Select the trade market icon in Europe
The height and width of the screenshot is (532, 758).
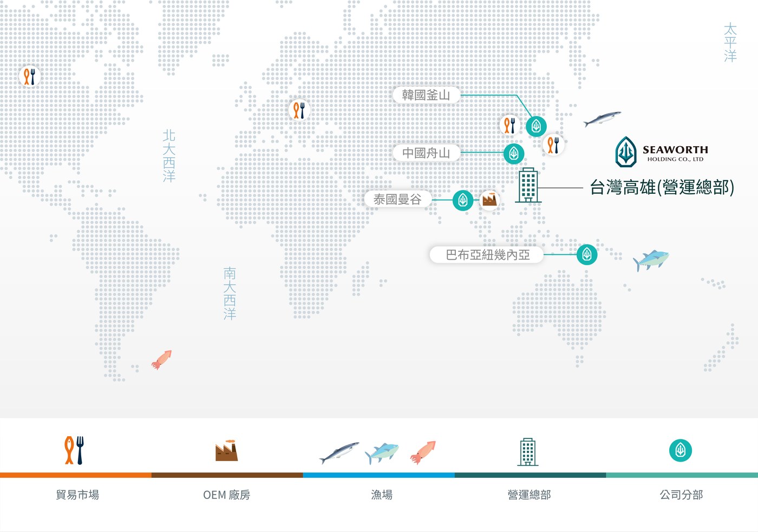pyautogui.click(x=299, y=110)
